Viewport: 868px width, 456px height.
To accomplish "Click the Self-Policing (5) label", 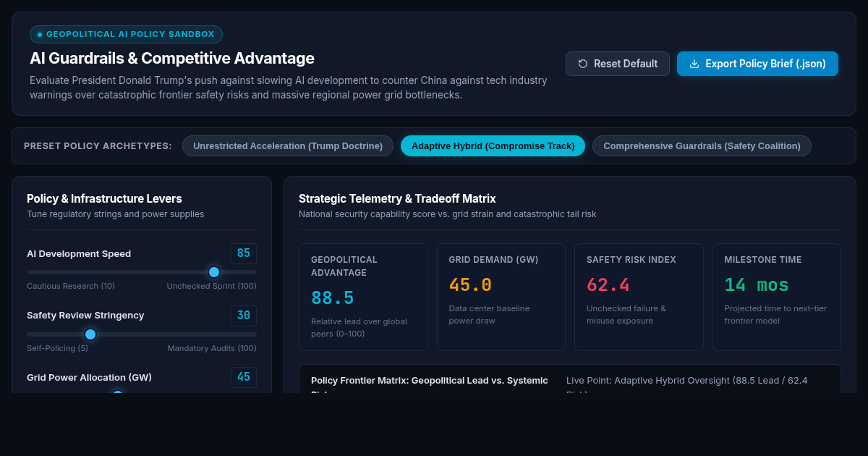I will [57, 348].
